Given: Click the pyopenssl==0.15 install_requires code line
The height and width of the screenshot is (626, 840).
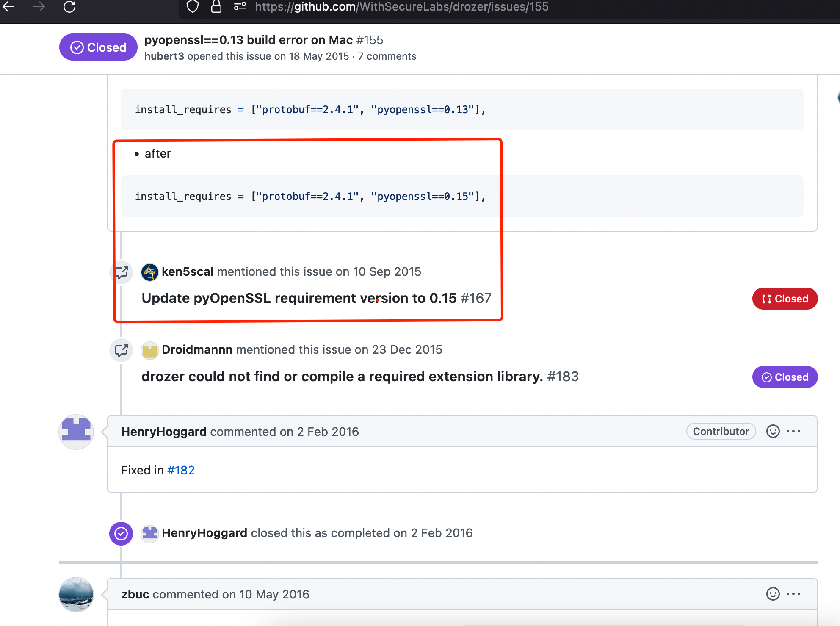Looking at the screenshot, I should click(x=310, y=197).
